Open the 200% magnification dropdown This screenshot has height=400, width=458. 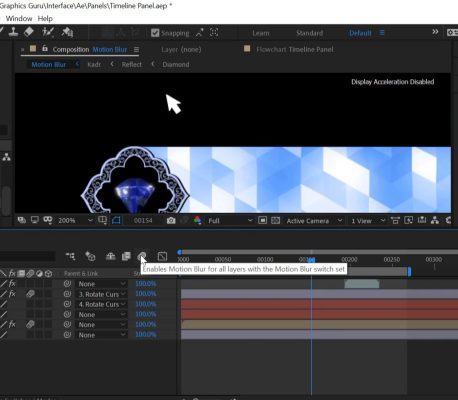pos(75,221)
